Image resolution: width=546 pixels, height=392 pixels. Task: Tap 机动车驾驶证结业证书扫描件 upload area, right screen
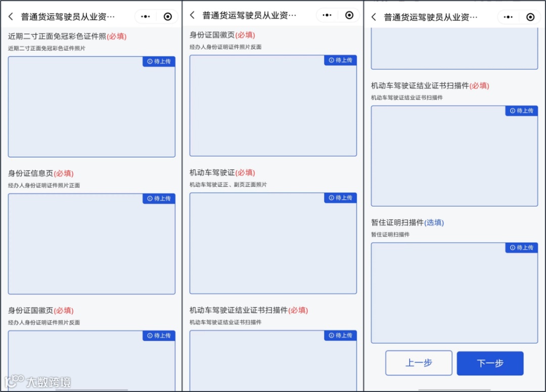[x=454, y=156]
